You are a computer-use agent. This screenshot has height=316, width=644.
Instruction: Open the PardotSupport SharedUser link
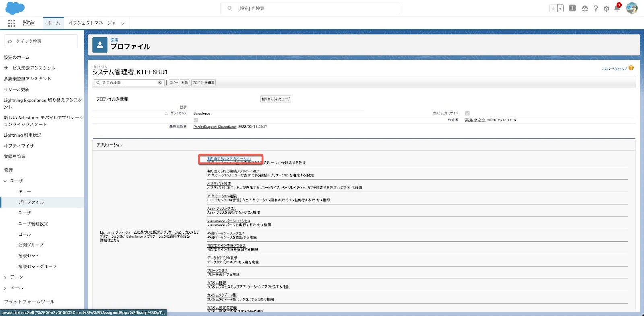215,127
